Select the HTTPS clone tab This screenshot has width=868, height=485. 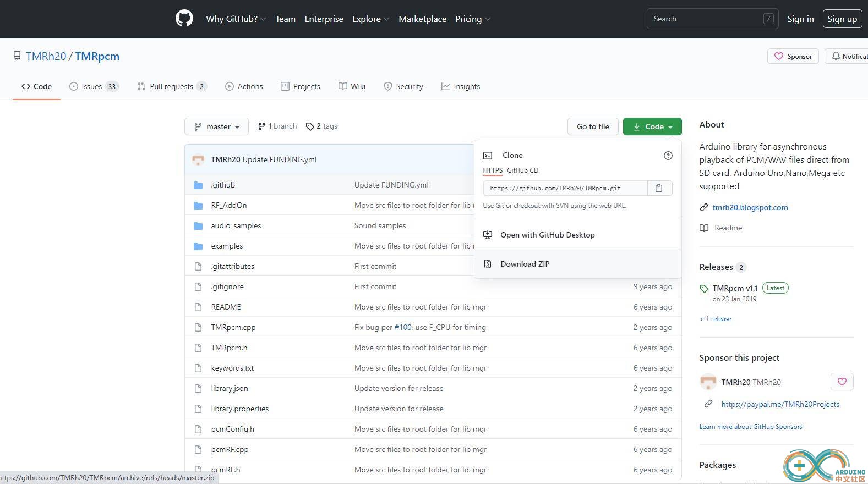(x=493, y=170)
